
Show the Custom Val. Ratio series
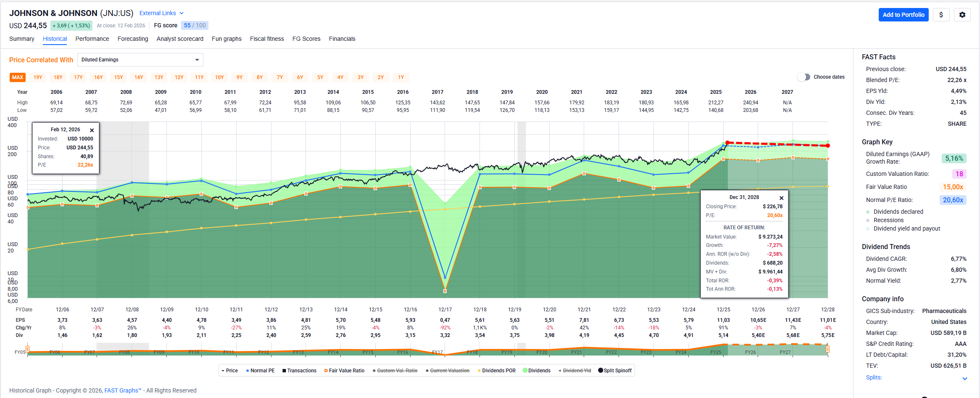point(395,371)
